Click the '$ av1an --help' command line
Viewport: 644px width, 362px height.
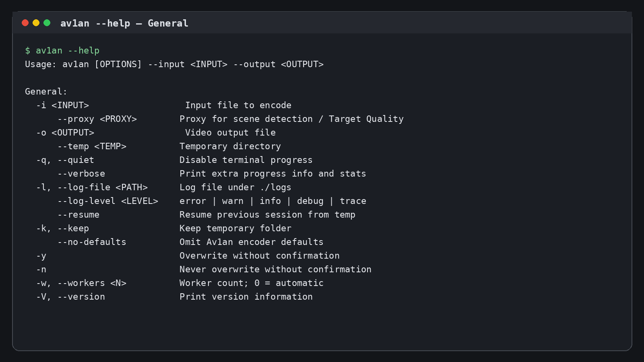point(62,51)
